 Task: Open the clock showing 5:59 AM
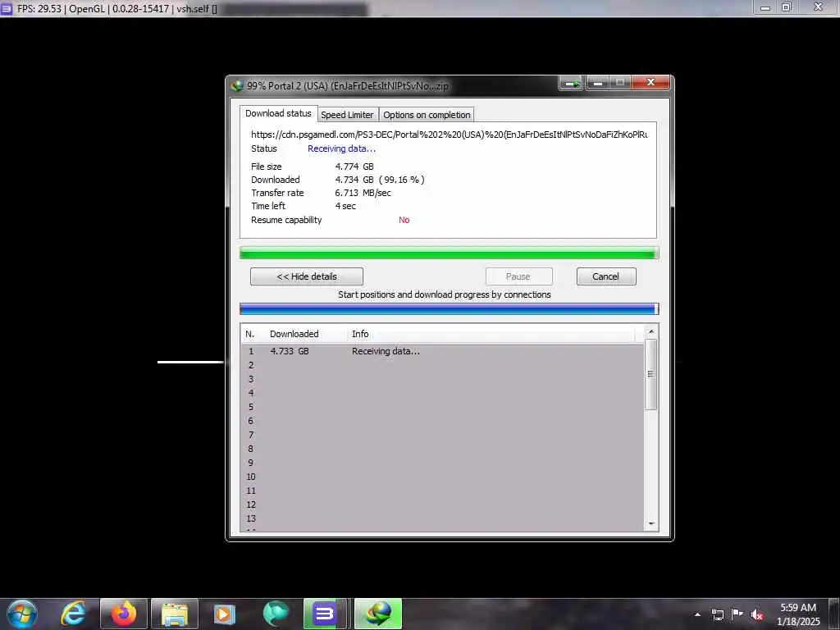click(x=798, y=614)
